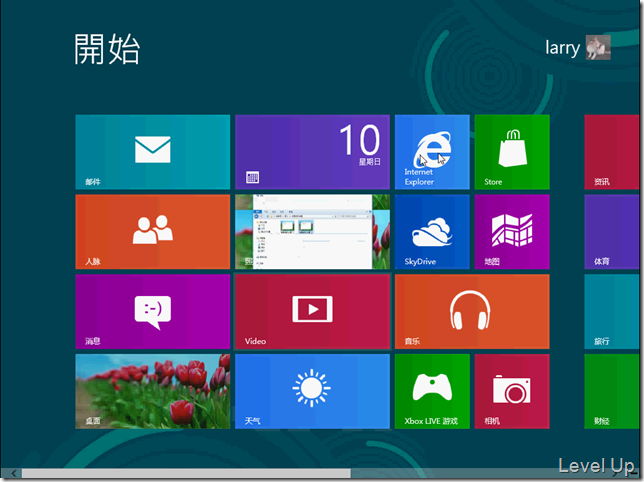Open the Travel tile (旅行)
644x482 pixels.
click(x=612, y=311)
